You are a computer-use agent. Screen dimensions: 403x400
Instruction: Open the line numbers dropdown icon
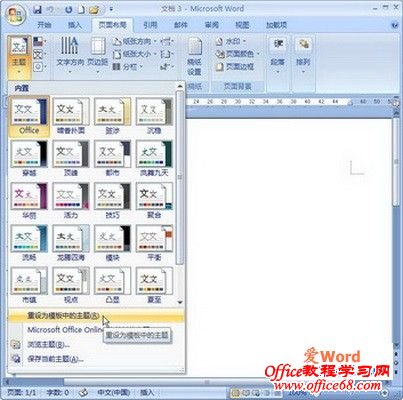pyautogui.click(x=167, y=54)
